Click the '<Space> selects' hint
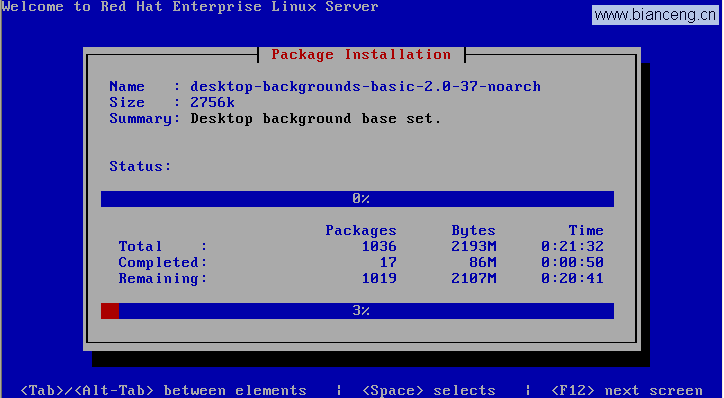 pyautogui.click(x=428, y=391)
